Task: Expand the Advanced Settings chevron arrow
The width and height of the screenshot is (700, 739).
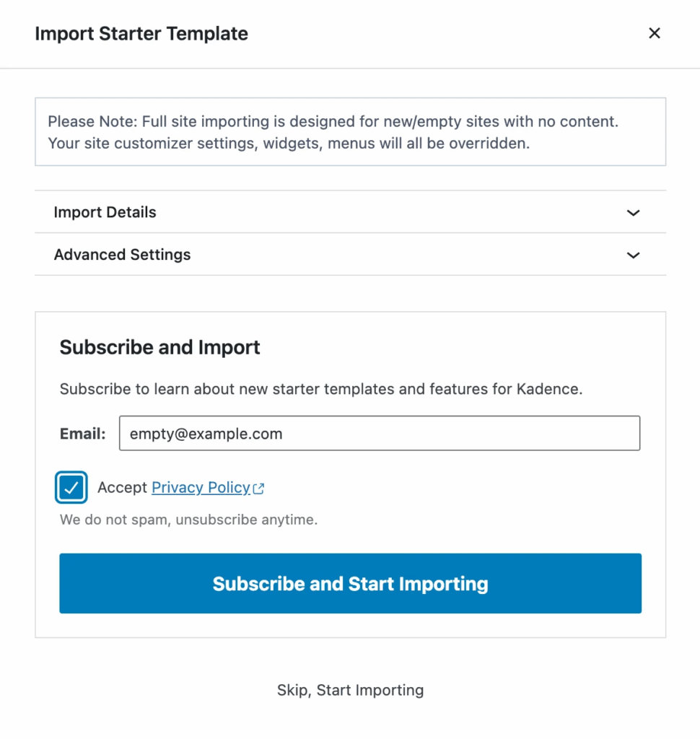Action: (634, 255)
